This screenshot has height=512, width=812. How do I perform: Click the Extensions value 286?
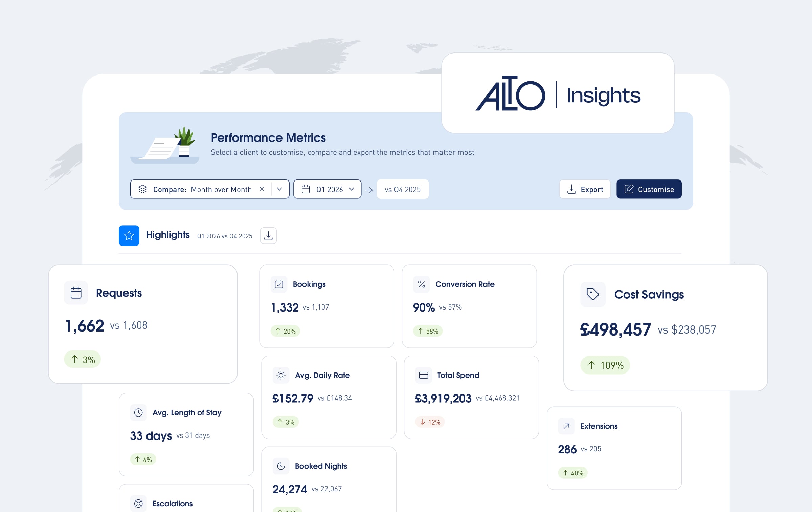[x=567, y=449]
